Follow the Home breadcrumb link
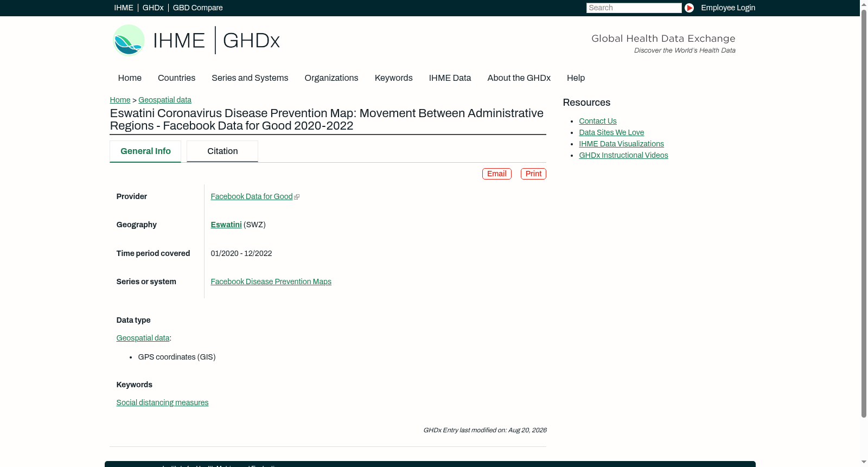 pos(120,100)
